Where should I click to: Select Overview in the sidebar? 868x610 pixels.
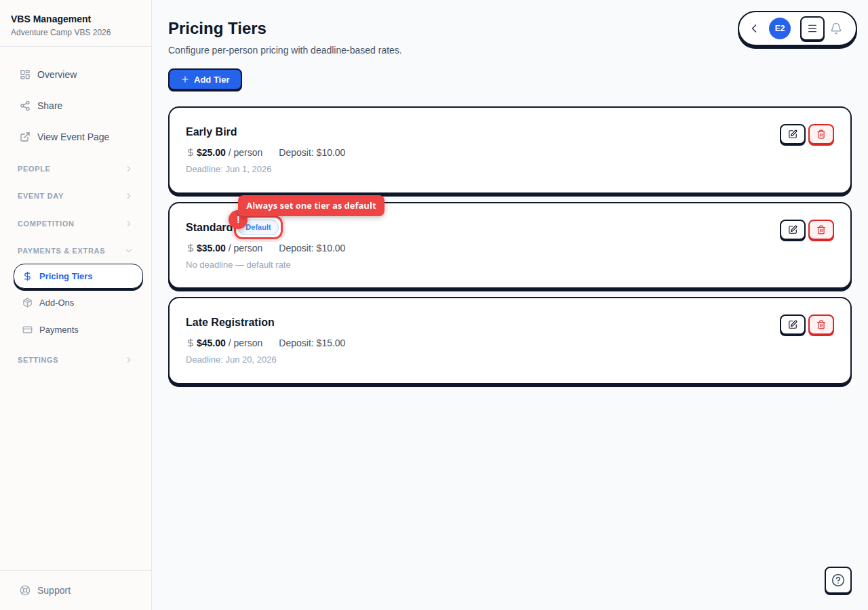(57, 75)
